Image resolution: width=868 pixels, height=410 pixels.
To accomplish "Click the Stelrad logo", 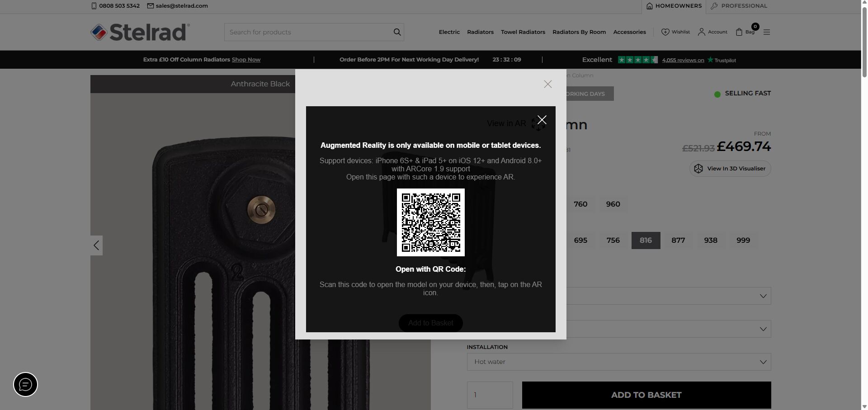I will [x=140, y=32].
